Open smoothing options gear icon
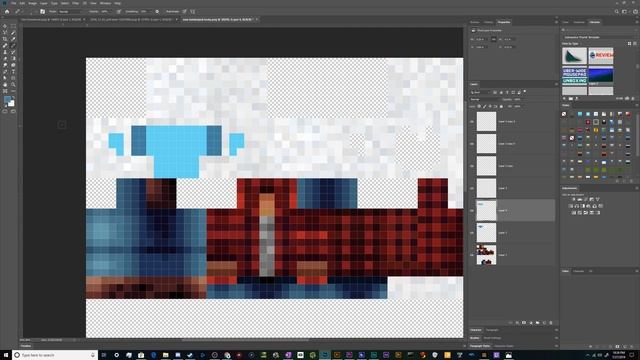640x360 pixels. point(157,11)
